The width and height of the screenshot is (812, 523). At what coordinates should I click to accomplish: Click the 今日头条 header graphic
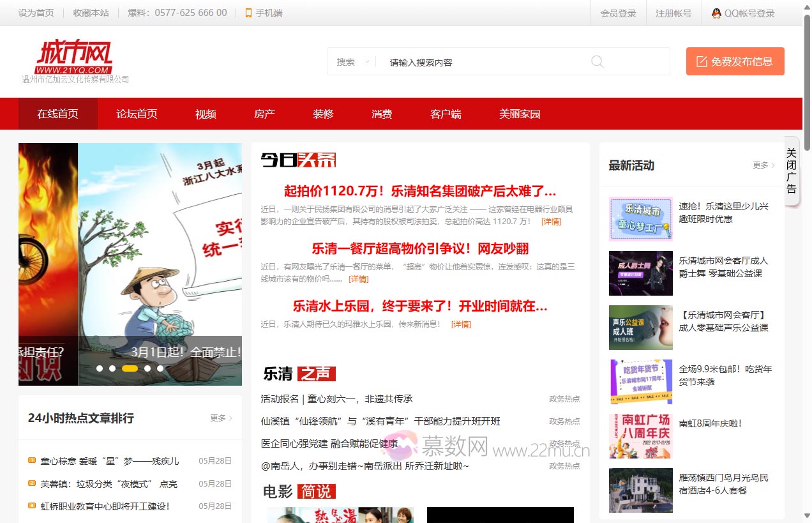pyautogui.click(x=297, y=159)
